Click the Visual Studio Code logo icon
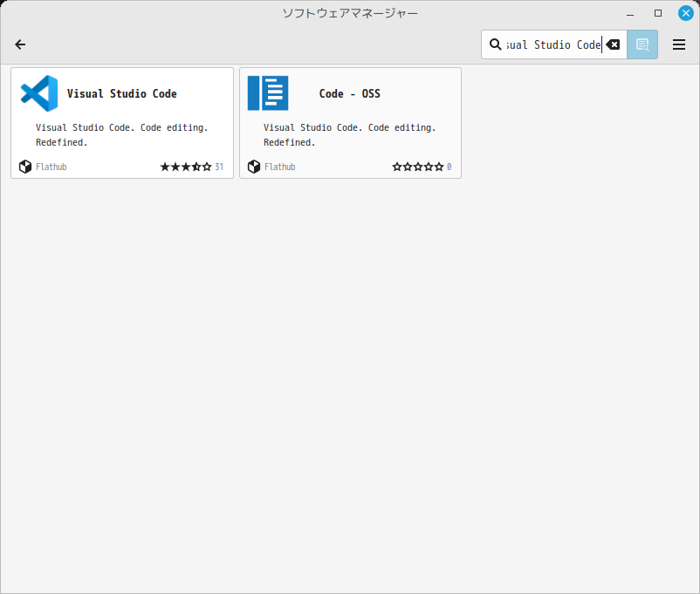Screen dimensions: 700x594 tap(40, 93)
